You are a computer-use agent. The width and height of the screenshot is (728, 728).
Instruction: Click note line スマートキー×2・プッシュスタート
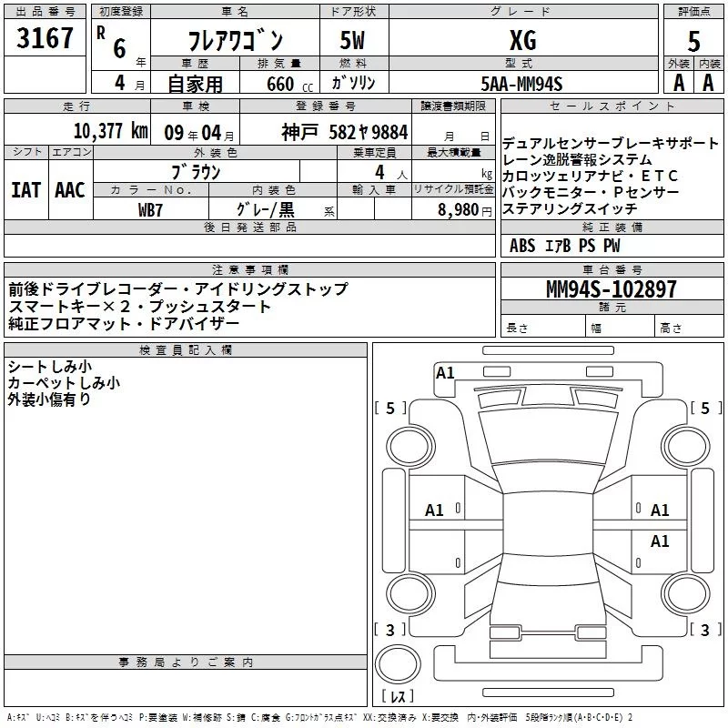(139, 307)
